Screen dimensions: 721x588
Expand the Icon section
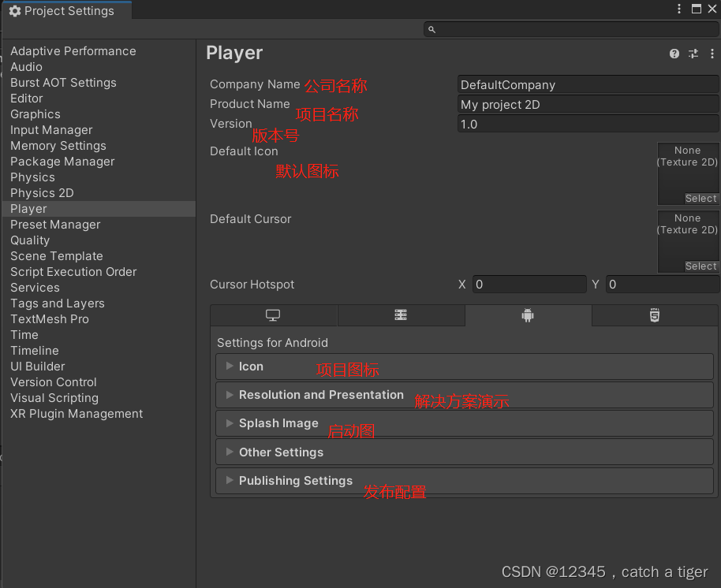(x=465, y=367)
